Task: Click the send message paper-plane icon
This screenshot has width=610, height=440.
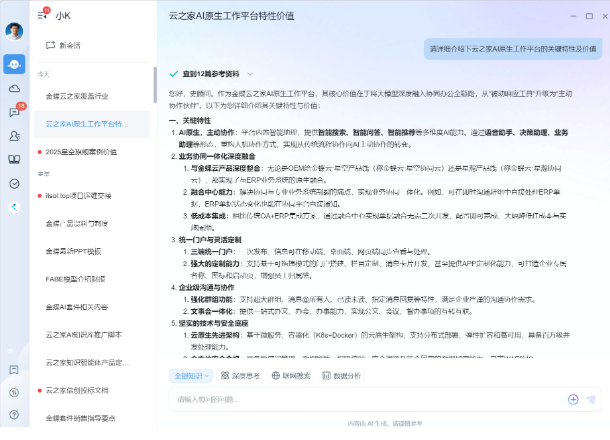Action: pyautogui.click(x=592, y=398)
